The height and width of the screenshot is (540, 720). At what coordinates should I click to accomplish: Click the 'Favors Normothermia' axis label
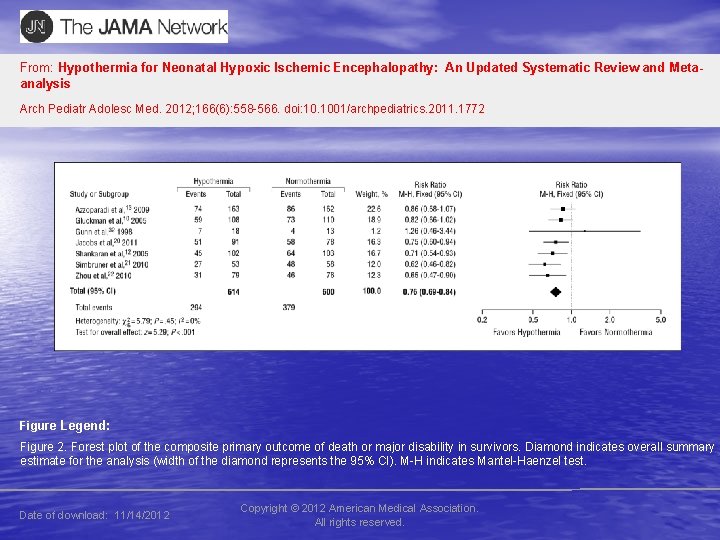click(616, 332)
